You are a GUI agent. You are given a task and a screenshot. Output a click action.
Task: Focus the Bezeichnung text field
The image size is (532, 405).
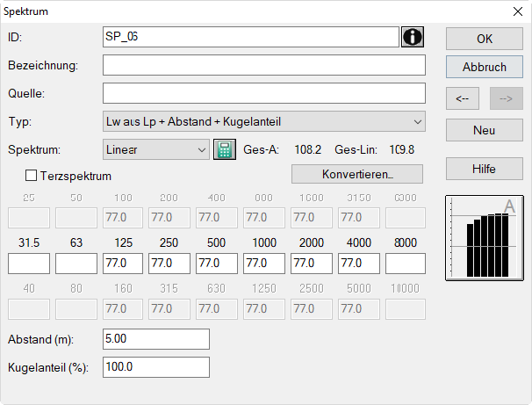coord(264,65)
